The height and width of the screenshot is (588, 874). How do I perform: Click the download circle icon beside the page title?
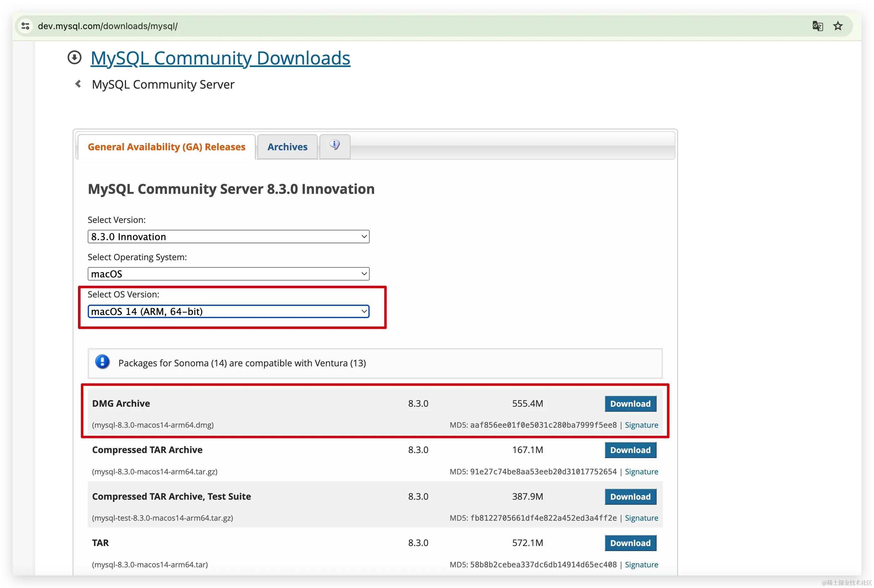74,58
